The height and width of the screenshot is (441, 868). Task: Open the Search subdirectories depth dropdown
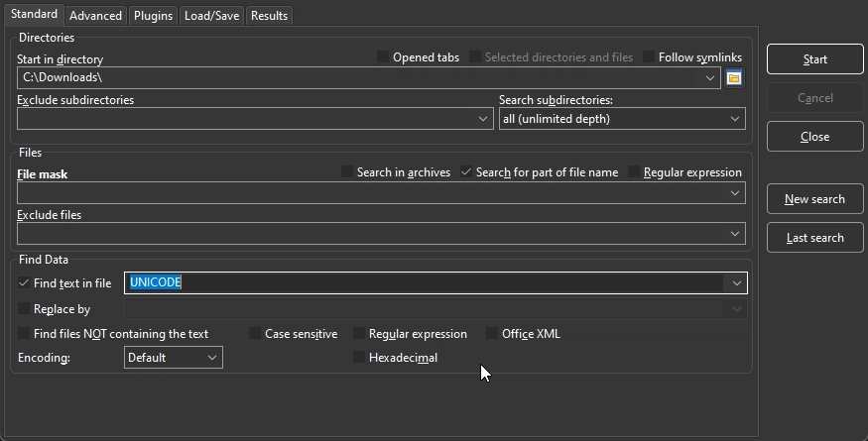[x=735, y=119]
